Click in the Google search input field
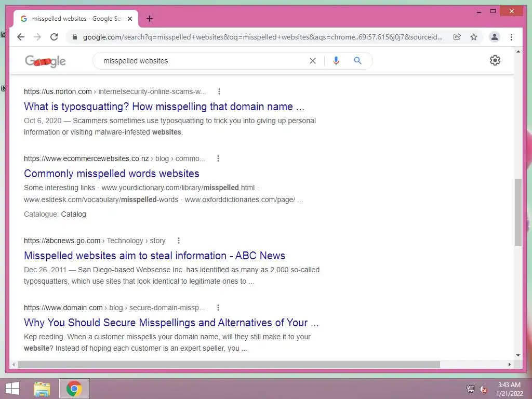 204,61
